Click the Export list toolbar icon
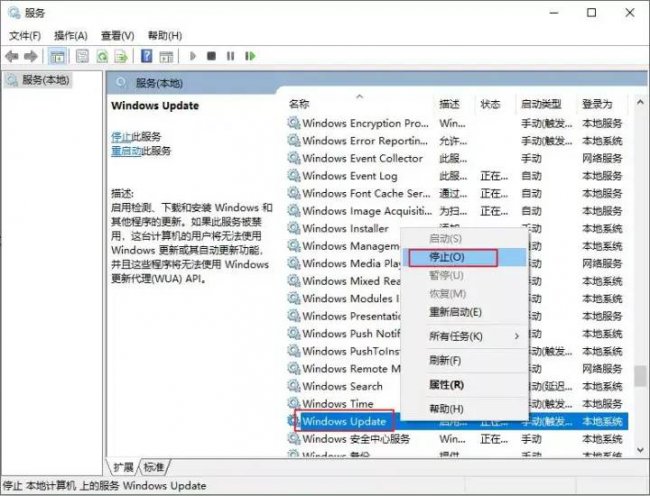This screenshot has height=496, width=650. point(121,56)
